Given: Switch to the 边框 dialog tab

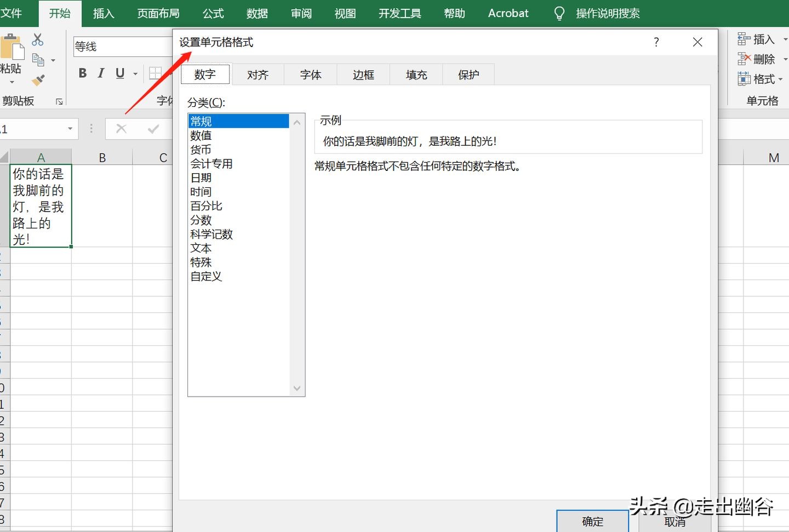Looking at the screenshot, I should [363, 75].
